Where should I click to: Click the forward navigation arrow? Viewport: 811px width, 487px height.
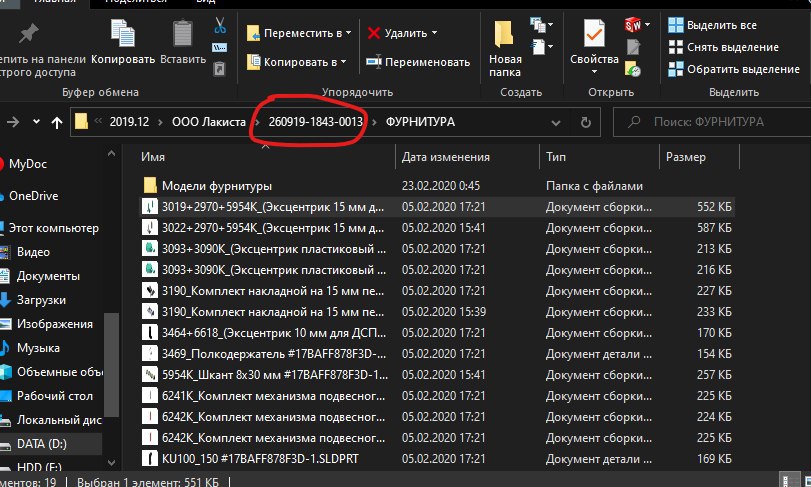[x=13, y=122]
